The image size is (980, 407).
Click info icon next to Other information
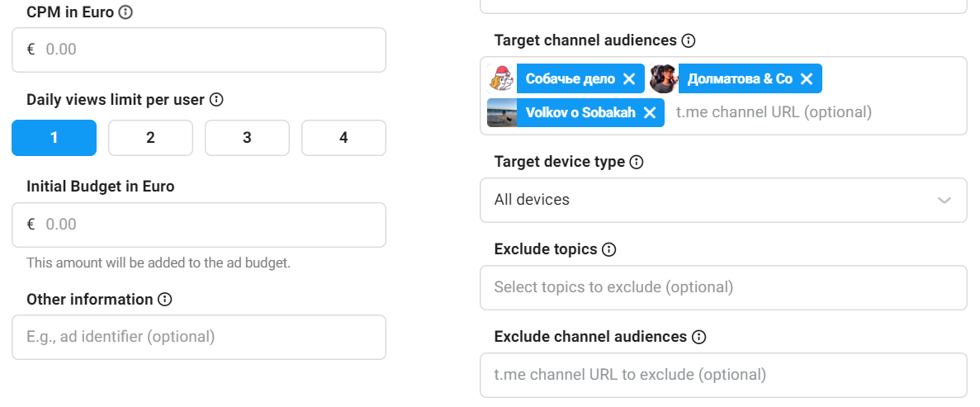[165, 300]
